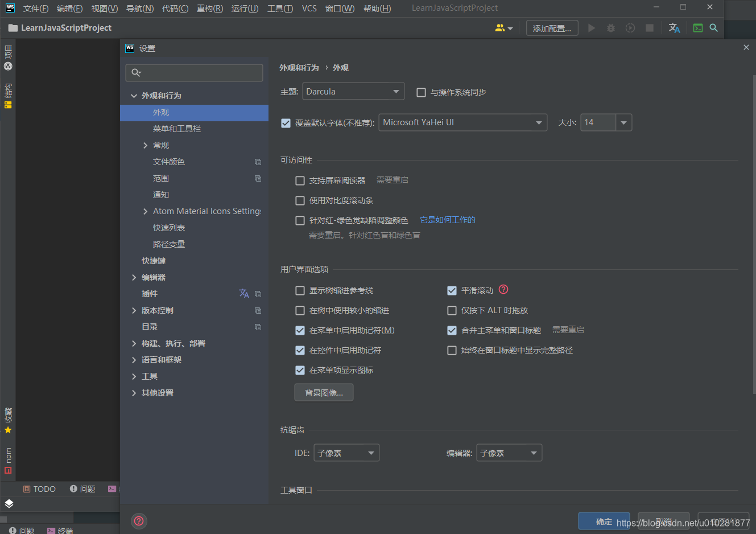Open the TODO tool window tab
Screen dimensions: 756x534
[39, 489]
